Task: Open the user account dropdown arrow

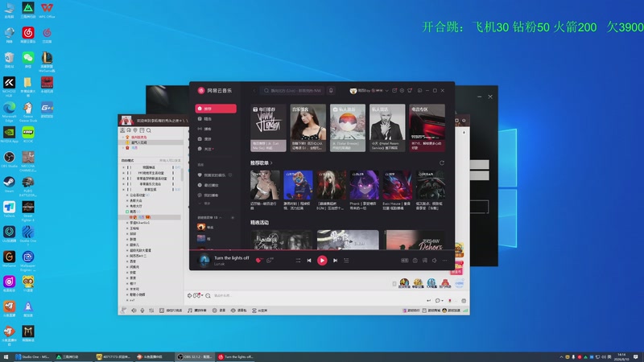Action: pyautogui.click(x=386, y=90)
